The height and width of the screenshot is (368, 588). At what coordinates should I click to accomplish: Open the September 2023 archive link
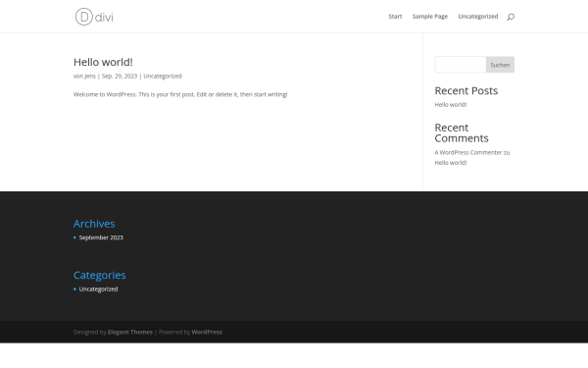(101, 237)
